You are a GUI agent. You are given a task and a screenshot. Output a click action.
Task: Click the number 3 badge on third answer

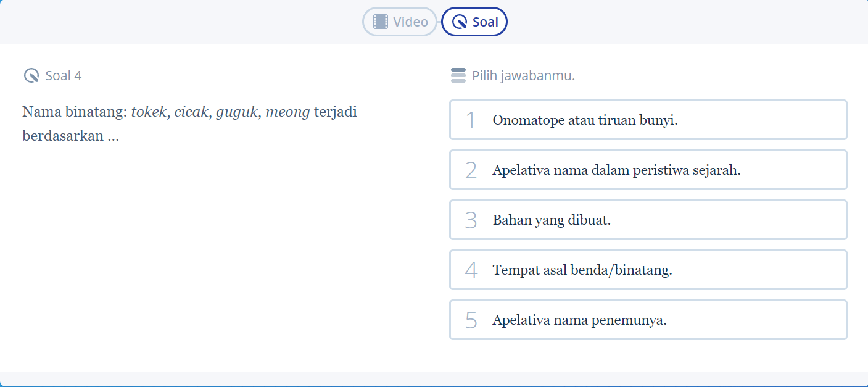coord(470,220)
